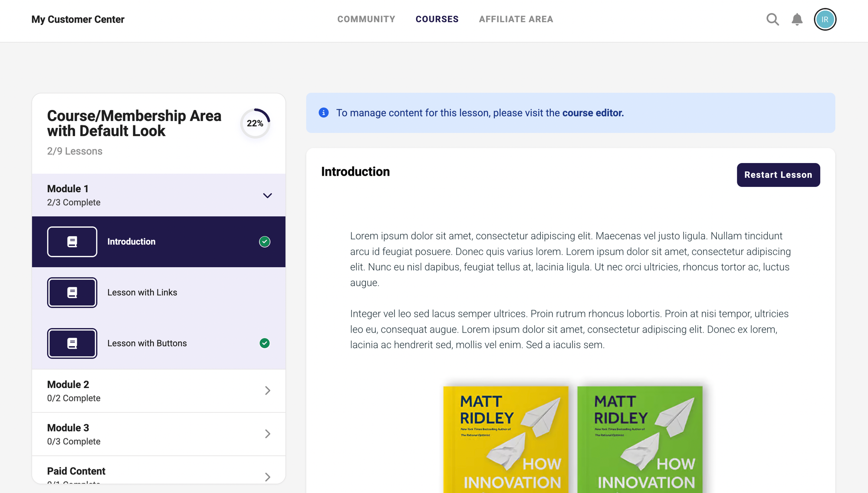Open the IR user avatar menu
The height and width of the screenshot is (493, 868).
(825, 20)
